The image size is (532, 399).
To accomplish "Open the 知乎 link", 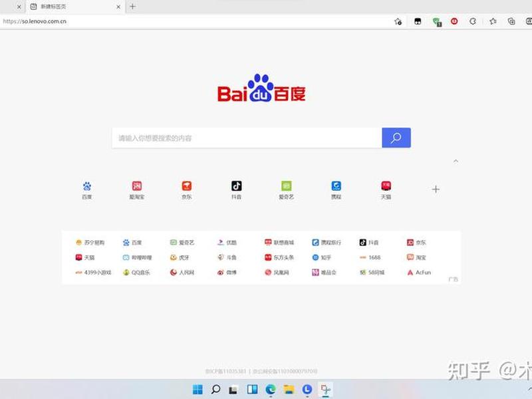I will 321,257.
